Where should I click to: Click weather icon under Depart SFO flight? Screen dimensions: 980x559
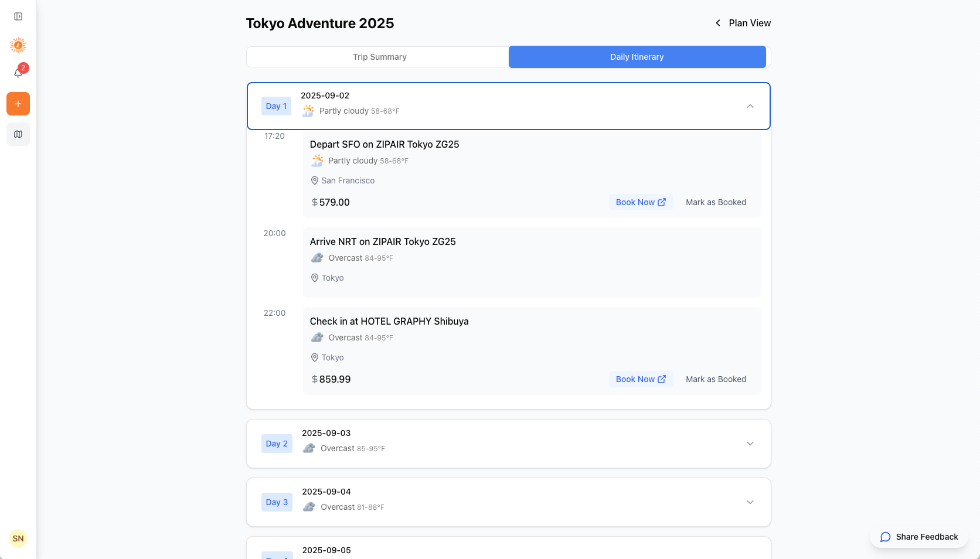[x=317, y=161]
